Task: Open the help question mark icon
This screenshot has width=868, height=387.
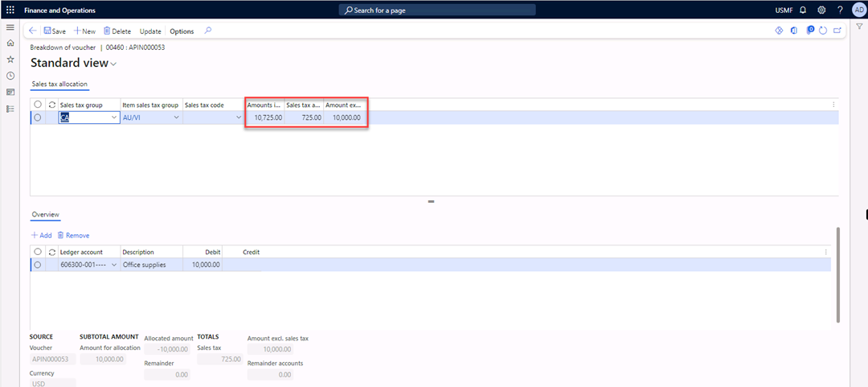Action: click(x=840, y=10)
